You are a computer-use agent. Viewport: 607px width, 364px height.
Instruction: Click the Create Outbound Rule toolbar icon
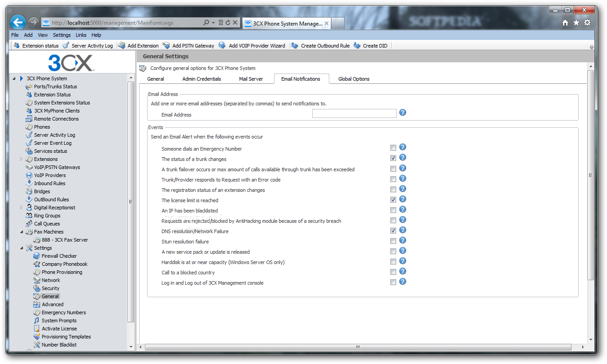(x=295, y=45)
